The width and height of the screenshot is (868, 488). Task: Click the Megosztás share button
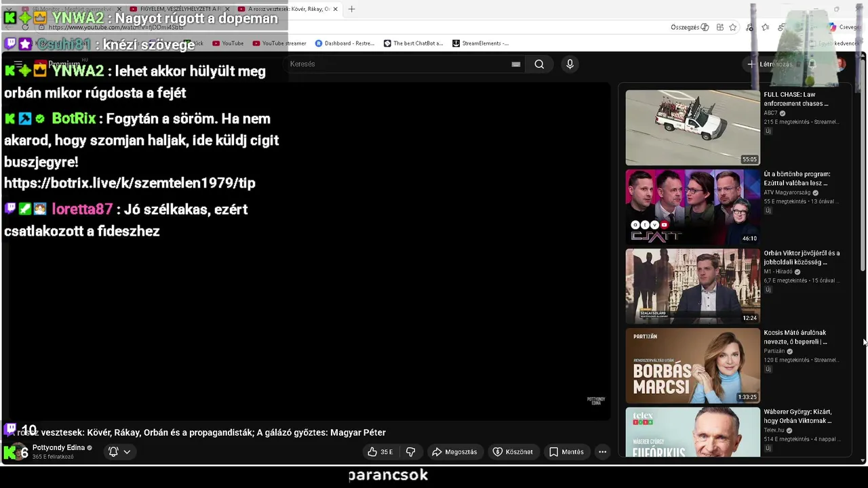pyautogui.click(x=454, y=452)
